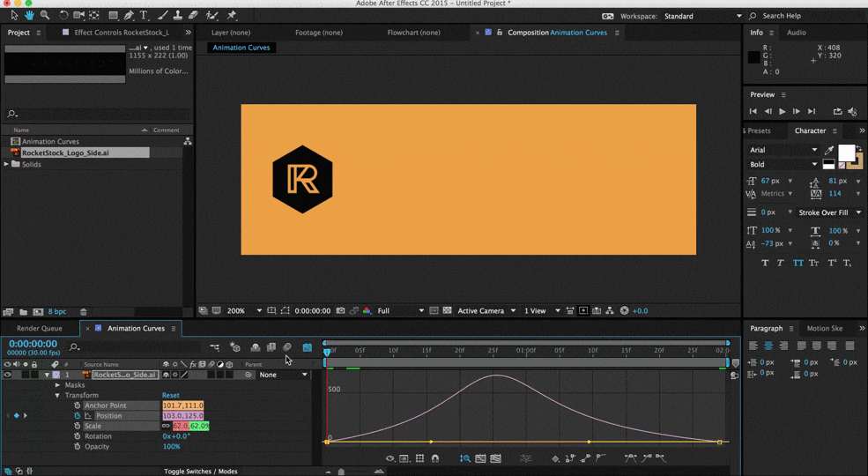Screen dimensions: 868x476
Task: Click Toggle Switches / Modes button
Action: click(x=200, y=471)
